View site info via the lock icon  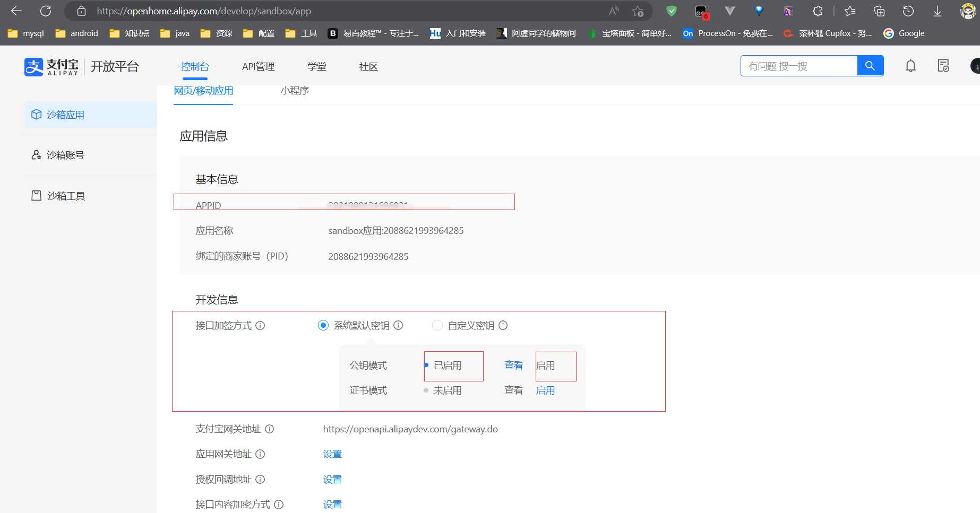(x=81, y=11)
